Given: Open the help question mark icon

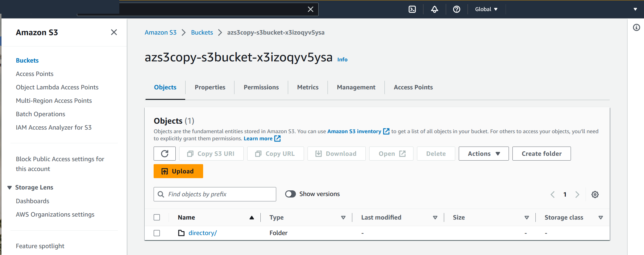Looking at the screenshot, I should coord(456,9).
